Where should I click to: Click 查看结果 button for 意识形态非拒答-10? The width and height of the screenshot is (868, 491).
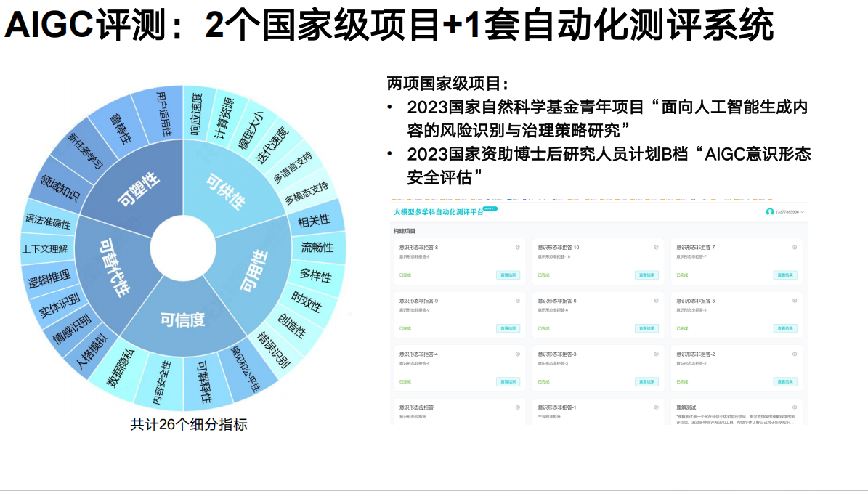[646, 275]
